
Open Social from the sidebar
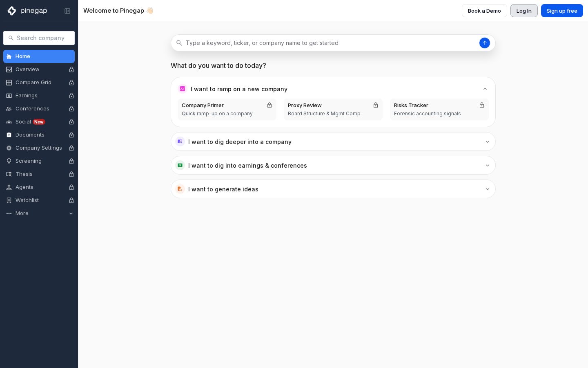pyautogui.click(x=39, y=122)
